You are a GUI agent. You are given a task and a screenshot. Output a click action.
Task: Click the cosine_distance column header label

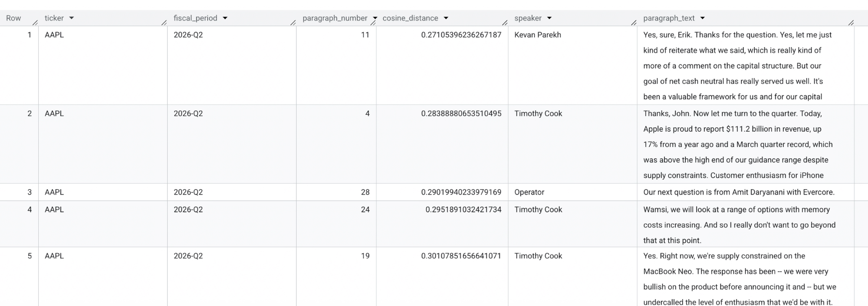(410, 18)
